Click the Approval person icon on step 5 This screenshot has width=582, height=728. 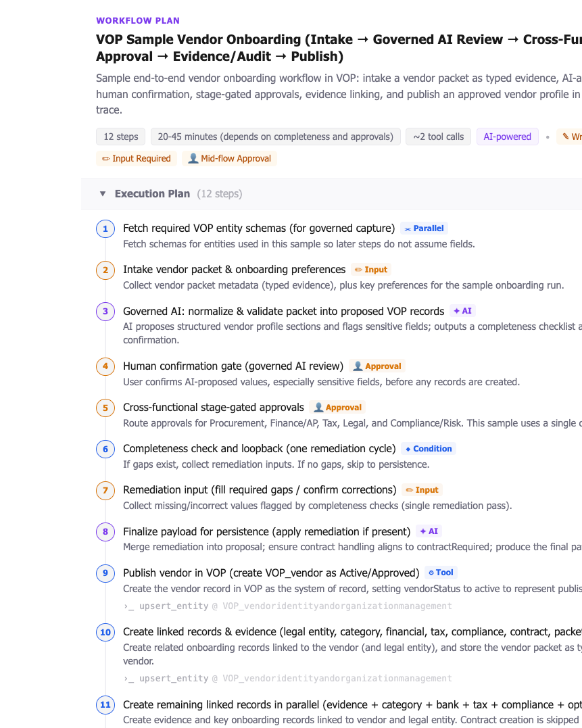tap(318, 408)
